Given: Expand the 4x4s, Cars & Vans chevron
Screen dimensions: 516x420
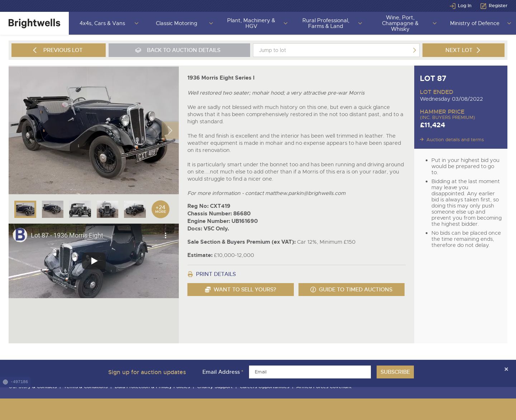Looking at the screenshot, I should (137, 23).
